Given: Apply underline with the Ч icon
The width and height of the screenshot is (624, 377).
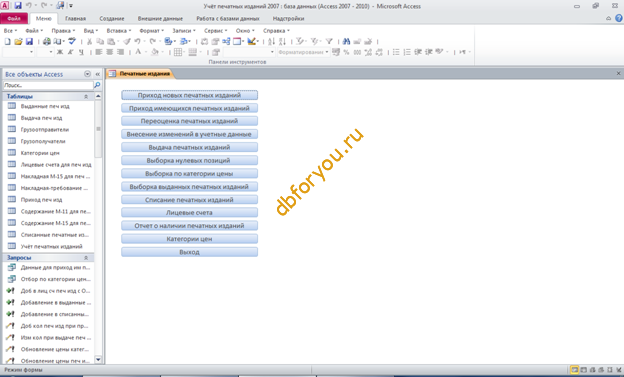Looking at the screenshot, I should pos(81,52).
